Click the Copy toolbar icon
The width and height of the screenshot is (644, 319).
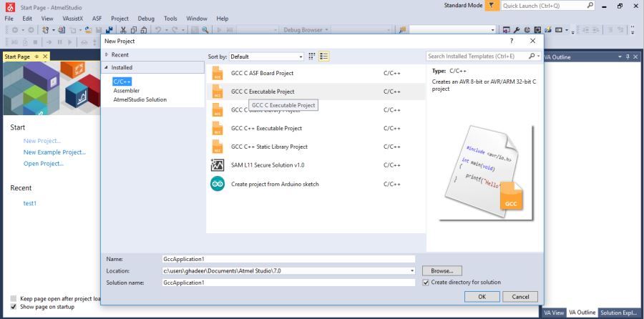tap(134, 30)
